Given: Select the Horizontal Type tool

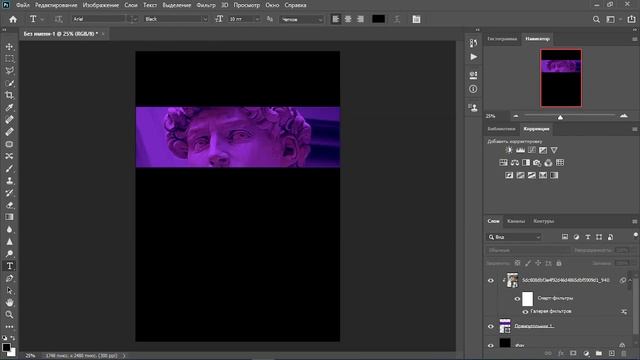Looking at the screenshot, I should (x=9, y=266).
